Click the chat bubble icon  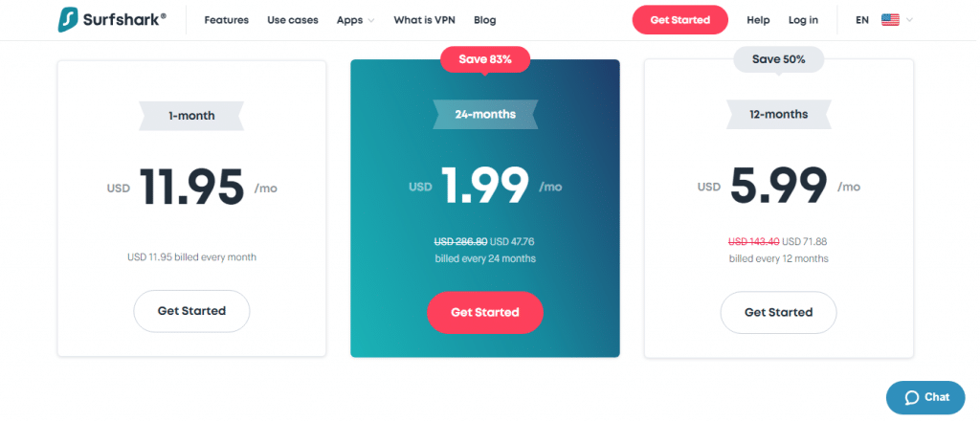tap(912, 398)
